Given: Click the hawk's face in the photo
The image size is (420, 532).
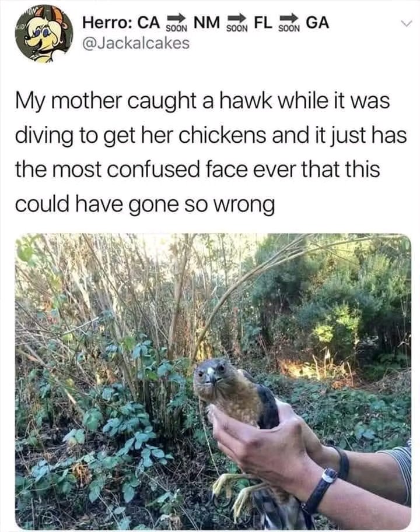Looking at the screenshot, I should [211, 375].
